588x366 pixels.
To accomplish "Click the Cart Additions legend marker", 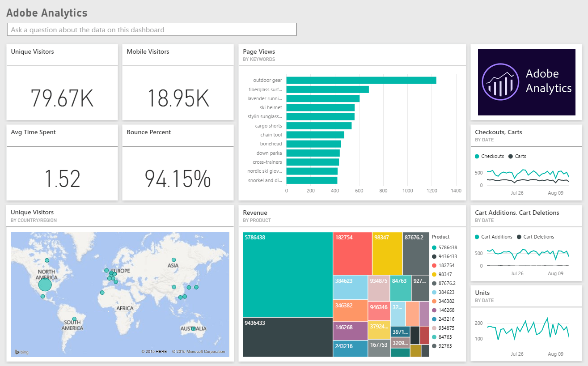I will tap(476, 237).
